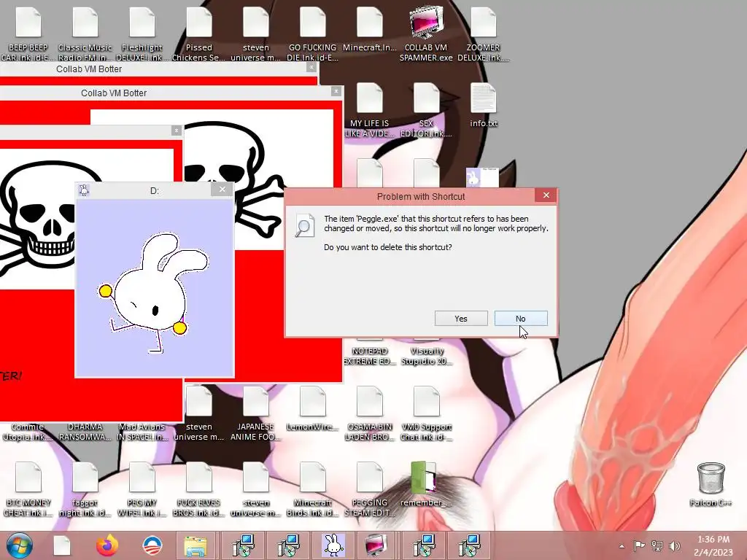Show hidden system tray icons arrow
747x560 pixels.
(x=622, y=546)
